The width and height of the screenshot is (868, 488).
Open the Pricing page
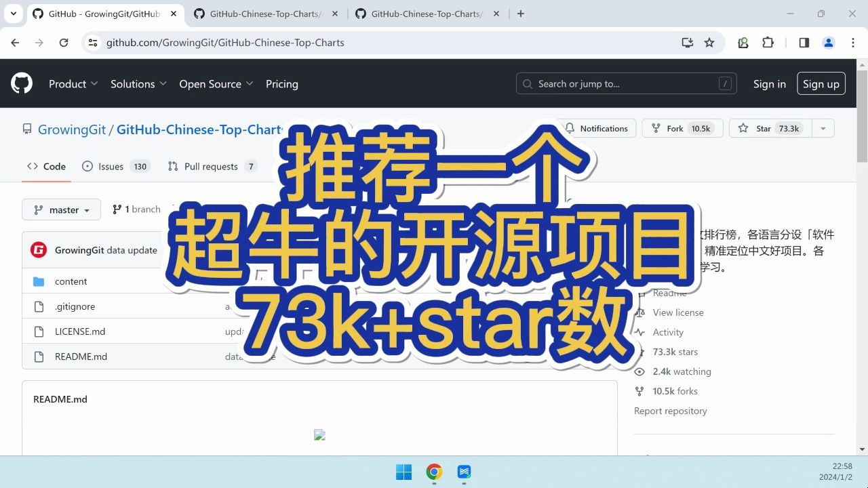click(282, 83)
